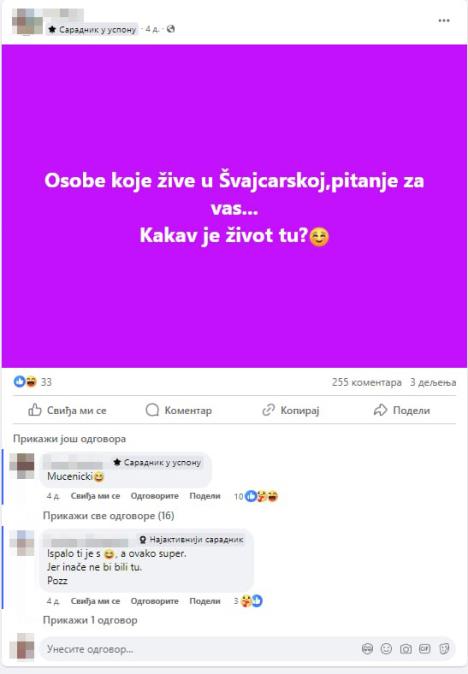Open the post options three-dot menu
Image resolution: width=468 pixels, height=674 pixels.
tap(444, 20)
